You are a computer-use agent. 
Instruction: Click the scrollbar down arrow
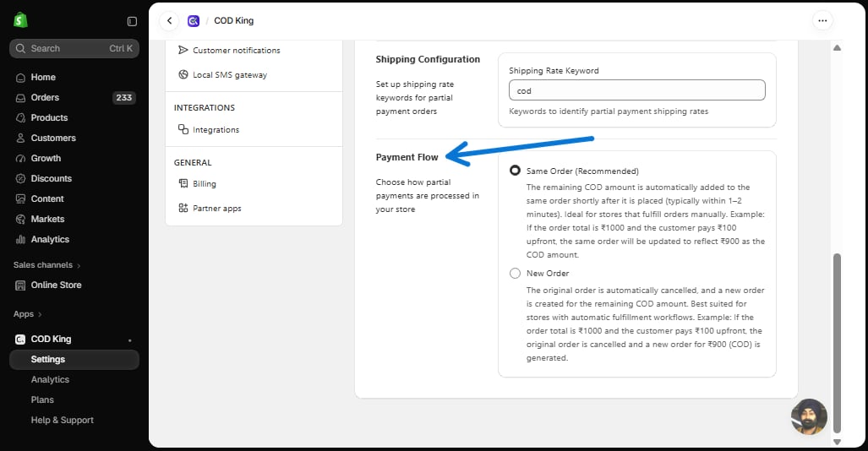pyautogui.click(x=837, y=442)
